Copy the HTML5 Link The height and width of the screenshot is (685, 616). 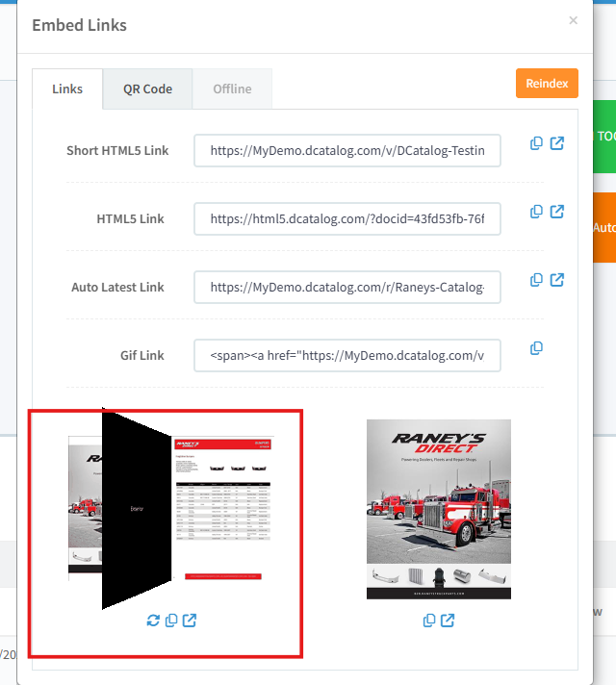pyautogui.click(x=537, y=212)
